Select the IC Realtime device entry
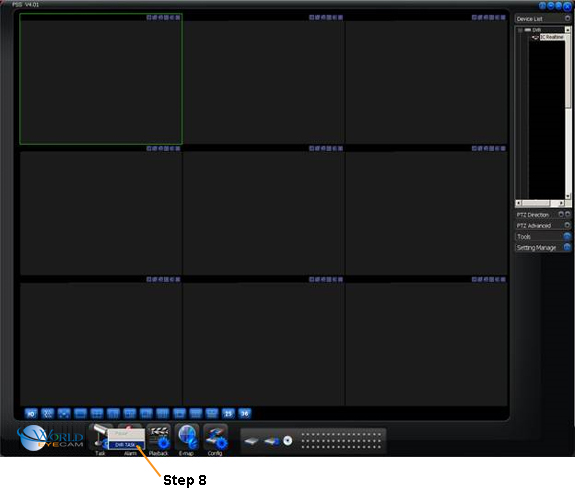This screenshot has height=493, width=575. 552,37
